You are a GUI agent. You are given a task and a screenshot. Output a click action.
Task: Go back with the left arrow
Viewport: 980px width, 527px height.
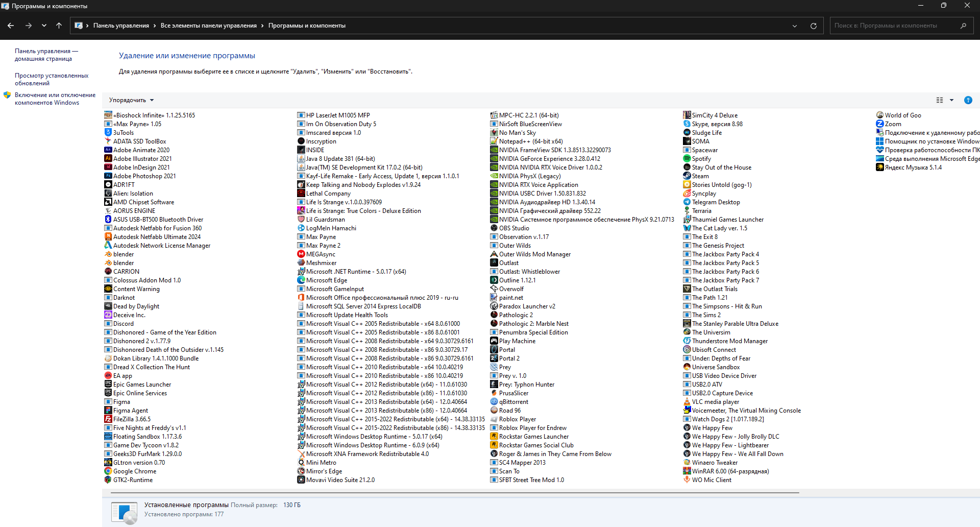11,26
